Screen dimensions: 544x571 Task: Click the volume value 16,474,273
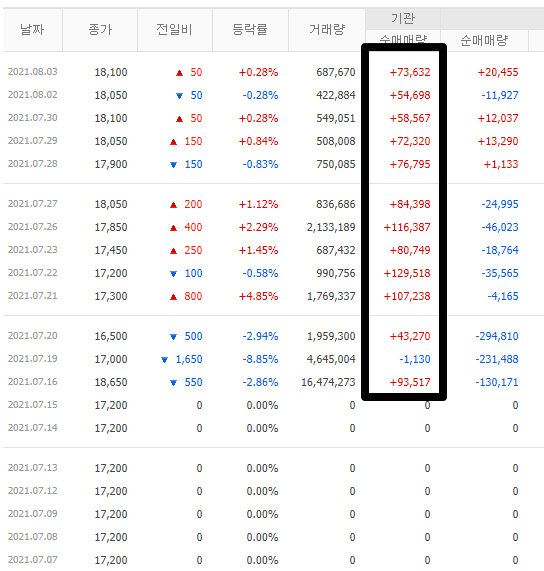coord(328,382)
